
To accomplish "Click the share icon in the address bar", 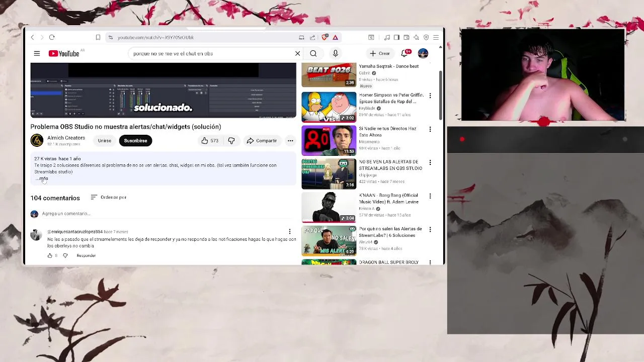I will (312, 37).
